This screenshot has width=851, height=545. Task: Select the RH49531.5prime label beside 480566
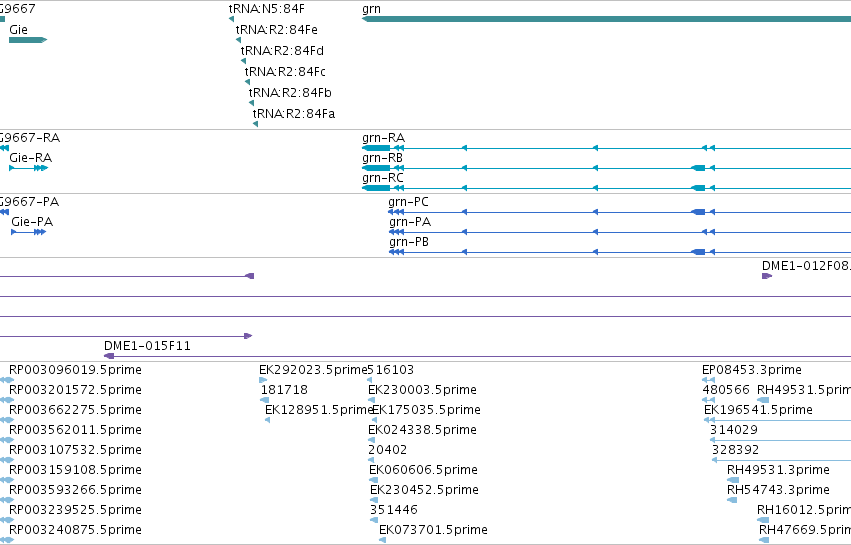[x=804, y=390]
